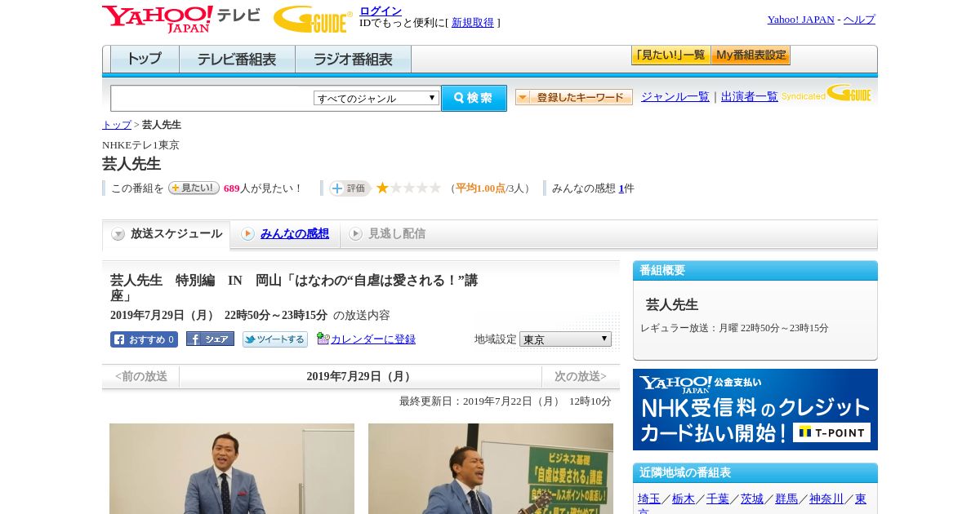Screen dimensions: 980x514
Task: Click the トップ breadcrumb link
Action: (117, 125)
